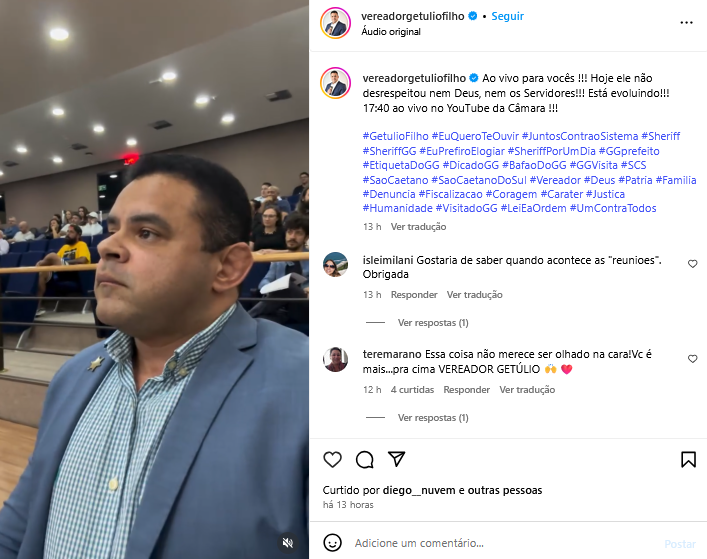The width and height of the screenshot is (707, 559).
Task: Open isleimilani's profile avatar
Action: [x=335, y=265]
